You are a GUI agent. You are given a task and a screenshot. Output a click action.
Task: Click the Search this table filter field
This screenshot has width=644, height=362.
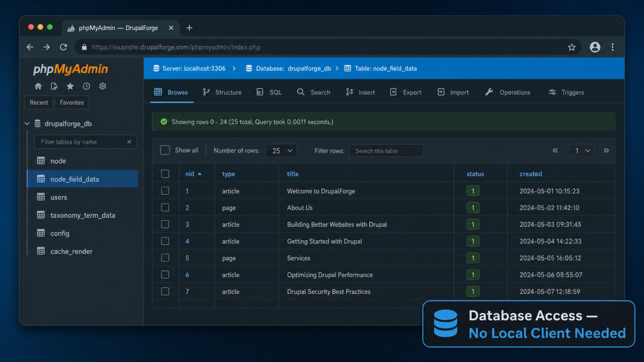[386, 151]
